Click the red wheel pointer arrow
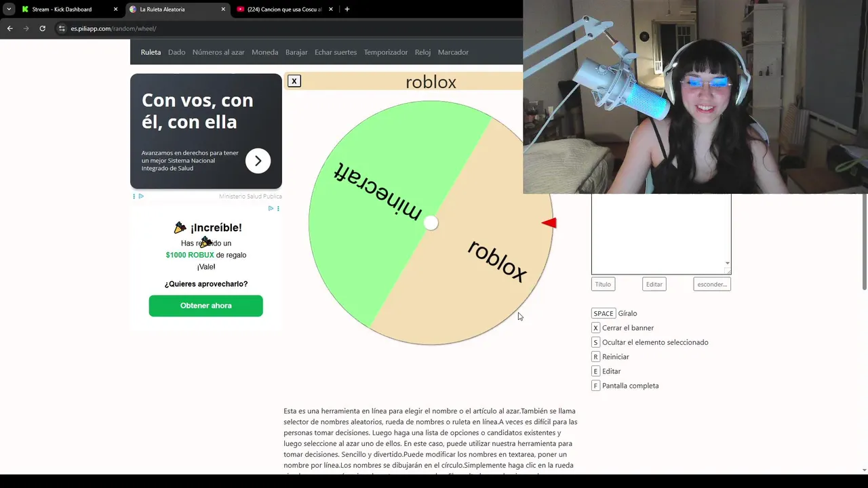 (x=549, y=223)
